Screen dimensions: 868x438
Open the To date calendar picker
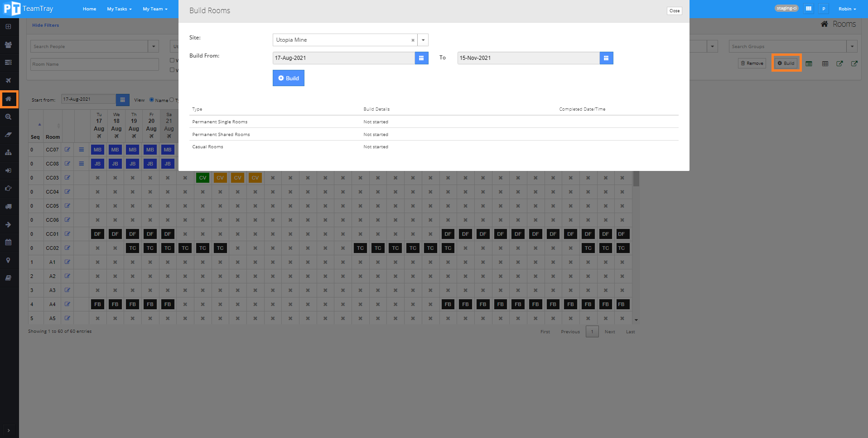coord(606,58)
